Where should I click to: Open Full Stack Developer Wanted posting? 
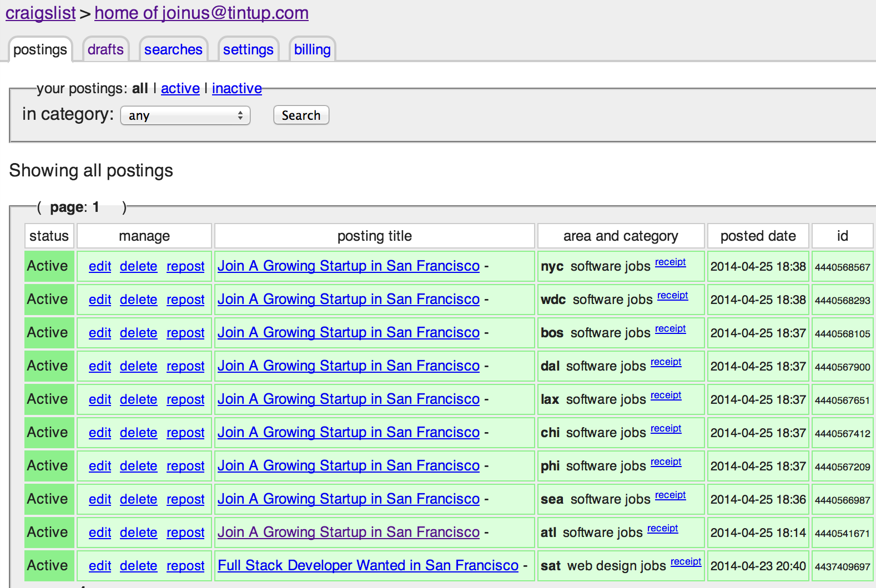[368, 565]
